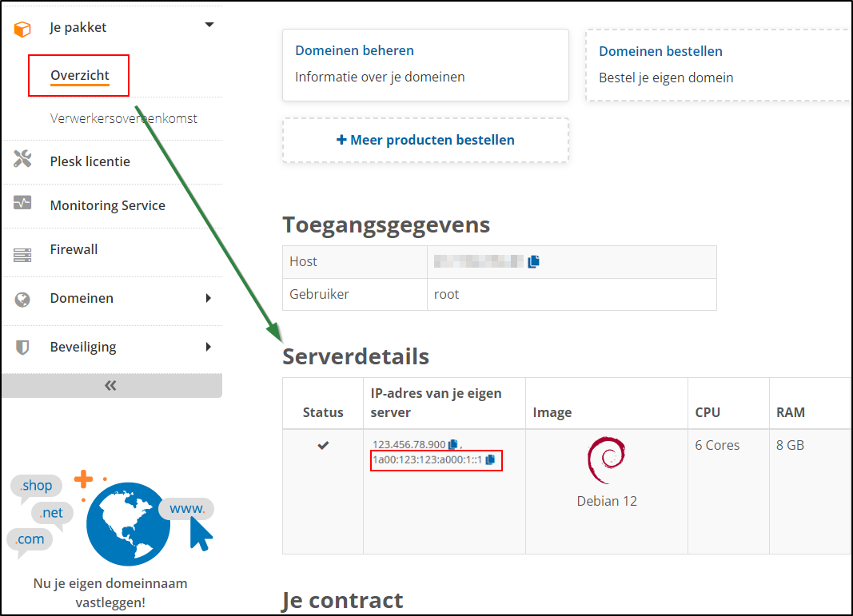Click the Domeinen globe icon
This screenshot has height=616, width=853.
click(21, 297)
